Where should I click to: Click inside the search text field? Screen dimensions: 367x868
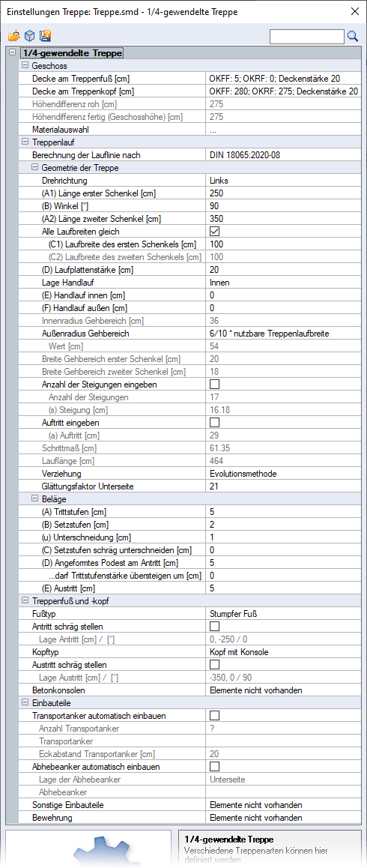(306, 37)
